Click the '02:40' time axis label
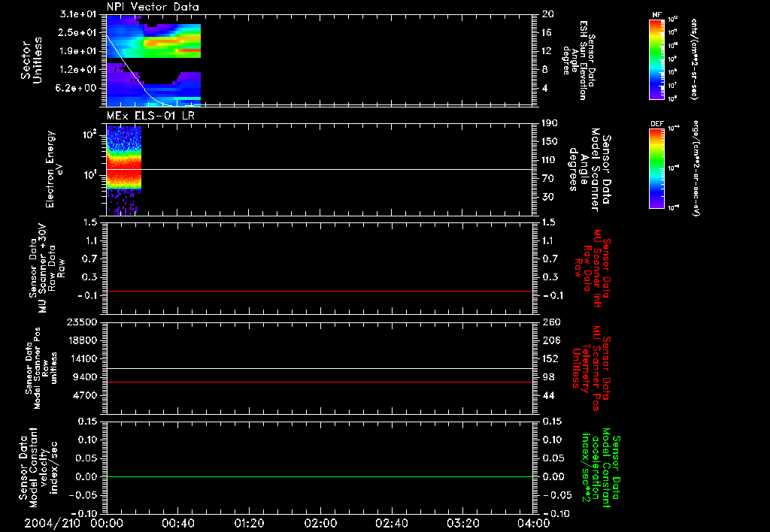The image size is (770, 532). pos(391,523)
